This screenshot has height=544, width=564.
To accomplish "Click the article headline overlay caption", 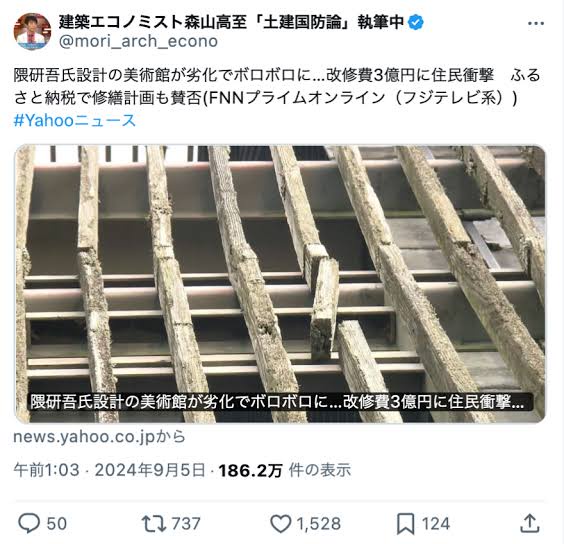I will pyautogui.click(x=277, y=402).
